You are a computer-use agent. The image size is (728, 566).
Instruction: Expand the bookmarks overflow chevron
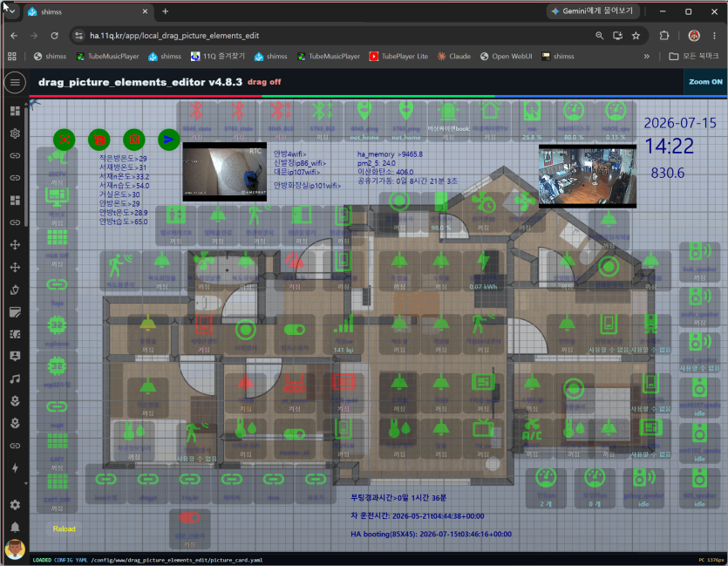[x=646, y=56]
